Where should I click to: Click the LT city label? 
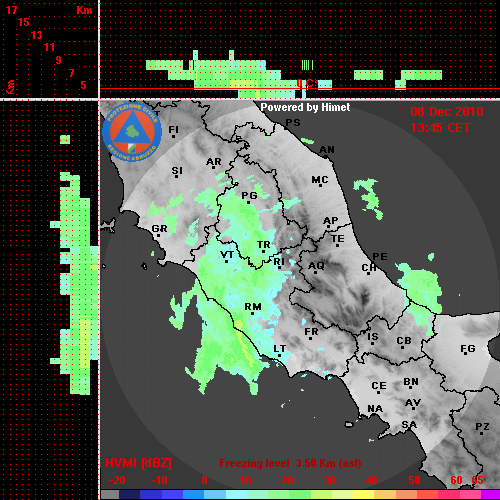[280, 349]
